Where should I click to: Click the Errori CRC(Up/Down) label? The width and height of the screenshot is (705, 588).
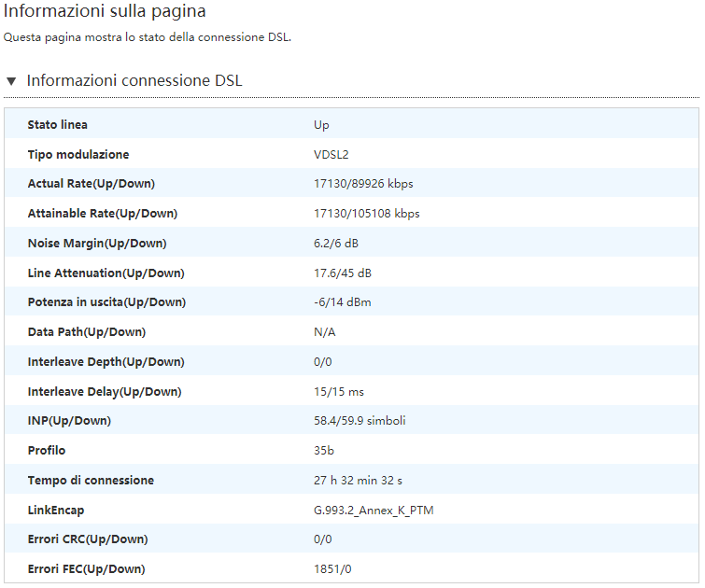click(x=88, y=539)
